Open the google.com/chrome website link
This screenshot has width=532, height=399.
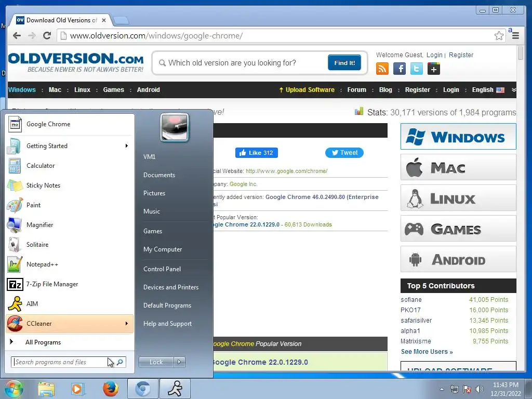tap(286, 171)
